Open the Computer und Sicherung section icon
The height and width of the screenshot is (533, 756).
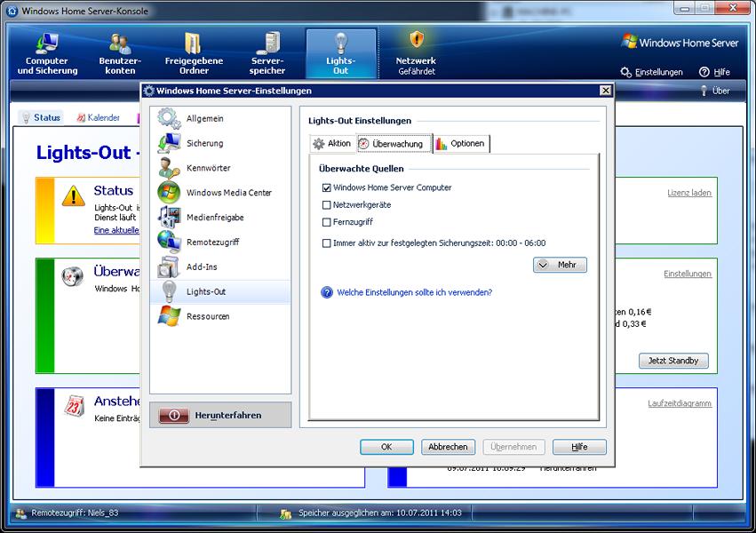tap(47, 43)
